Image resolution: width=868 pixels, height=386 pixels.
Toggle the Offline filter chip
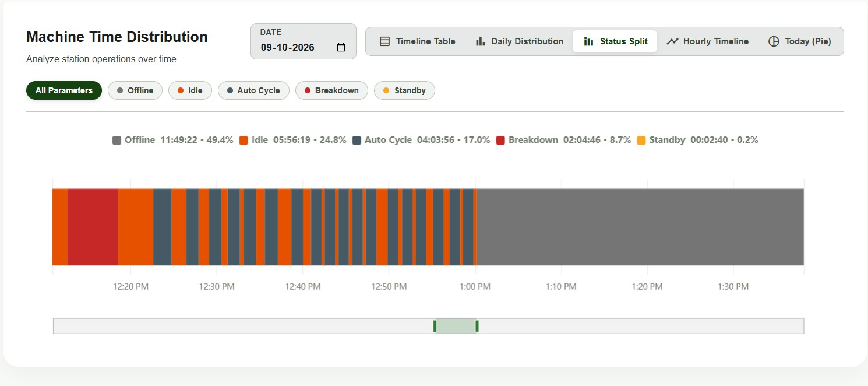pos(135,90)
